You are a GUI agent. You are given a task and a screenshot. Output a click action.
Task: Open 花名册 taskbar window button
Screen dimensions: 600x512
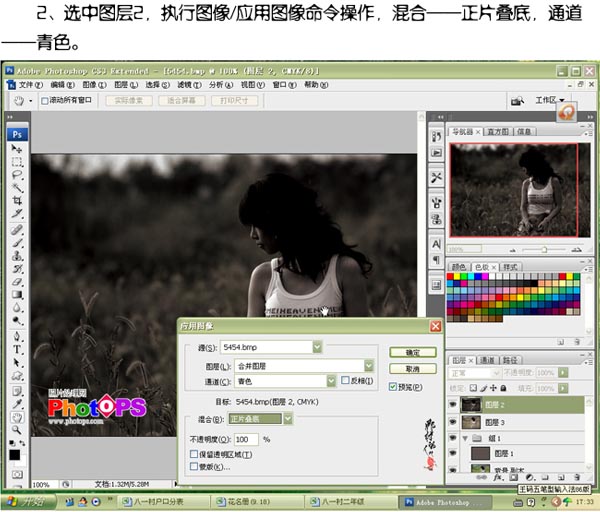[x=257, y=501]
